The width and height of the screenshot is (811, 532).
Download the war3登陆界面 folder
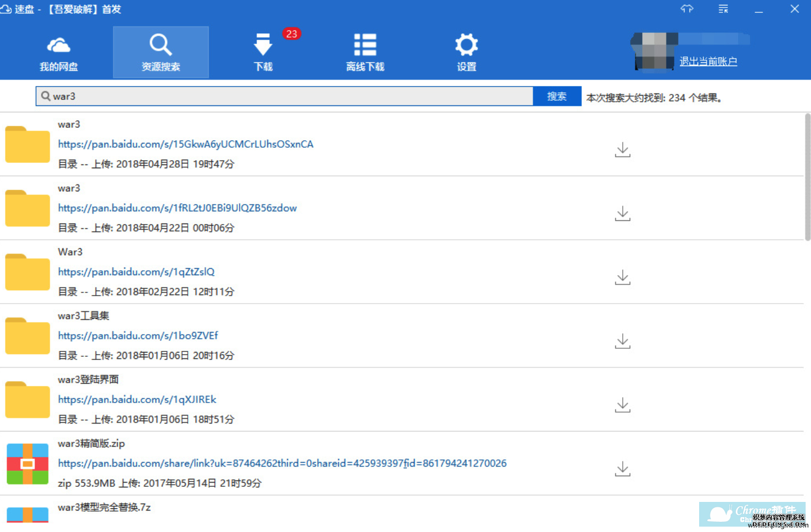tap(623, 405)
